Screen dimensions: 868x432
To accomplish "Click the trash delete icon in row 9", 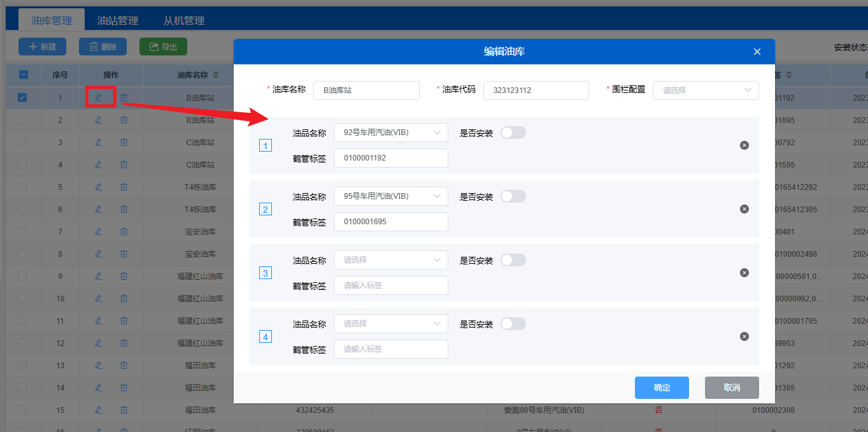I will (124, 276).
